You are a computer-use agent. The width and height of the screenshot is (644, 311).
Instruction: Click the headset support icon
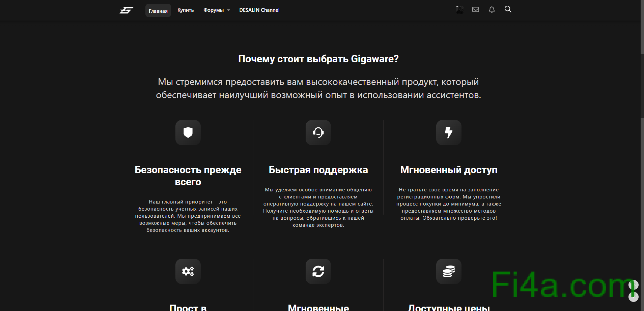pyautogui.click(x=318, y=132)
